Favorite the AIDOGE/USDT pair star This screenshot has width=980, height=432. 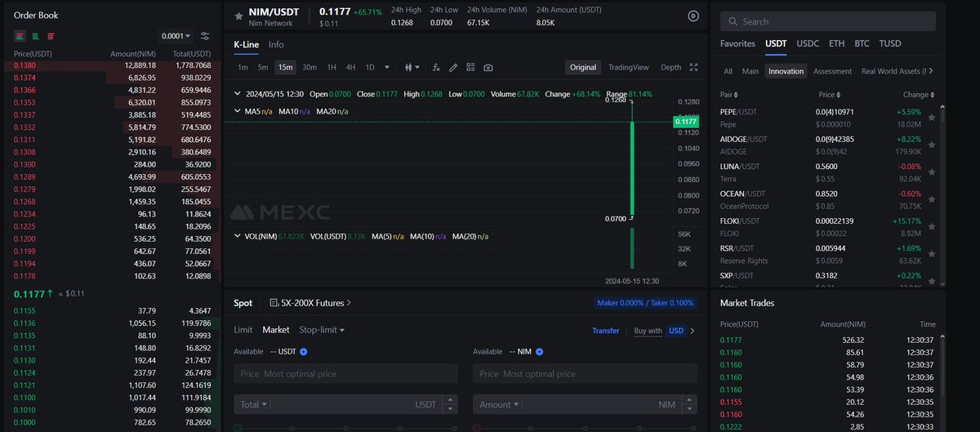coord(932,145)
